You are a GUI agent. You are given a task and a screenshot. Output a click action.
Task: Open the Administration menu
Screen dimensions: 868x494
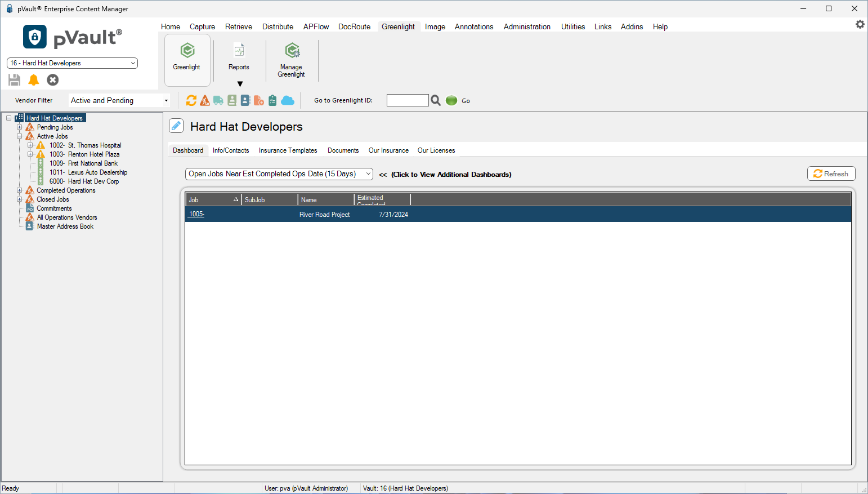[x=527, y=26]
